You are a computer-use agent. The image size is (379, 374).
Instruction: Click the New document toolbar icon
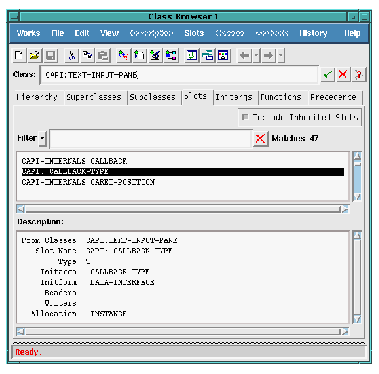[x=19, y=55]
